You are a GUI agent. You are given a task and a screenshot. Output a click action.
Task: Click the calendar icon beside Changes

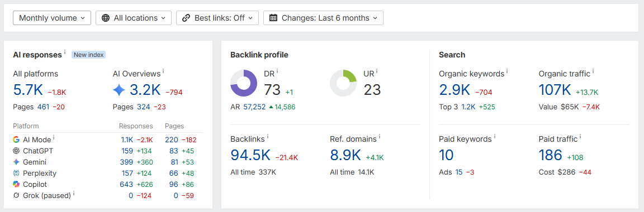(x=273, y=18)
